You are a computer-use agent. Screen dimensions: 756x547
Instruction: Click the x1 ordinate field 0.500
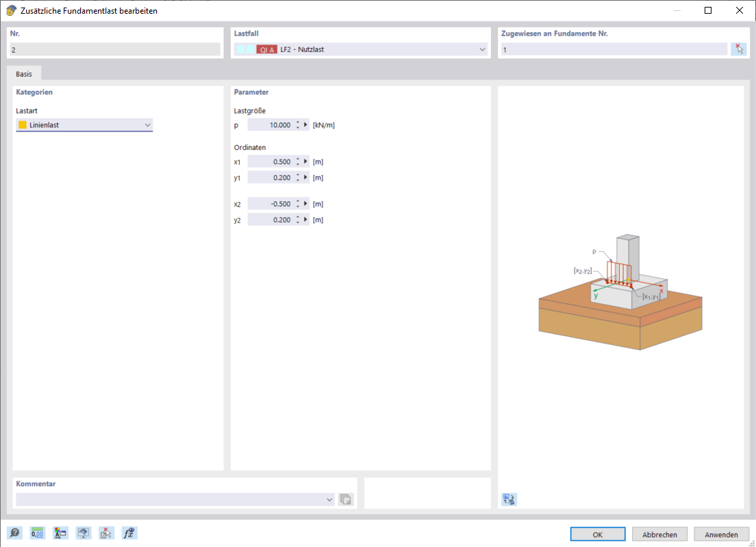(270, 162)
